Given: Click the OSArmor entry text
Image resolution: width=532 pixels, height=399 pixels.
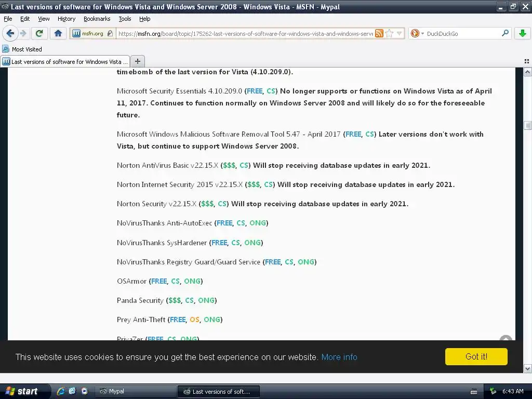Looking at the screenshot, I should pos(131,281).
